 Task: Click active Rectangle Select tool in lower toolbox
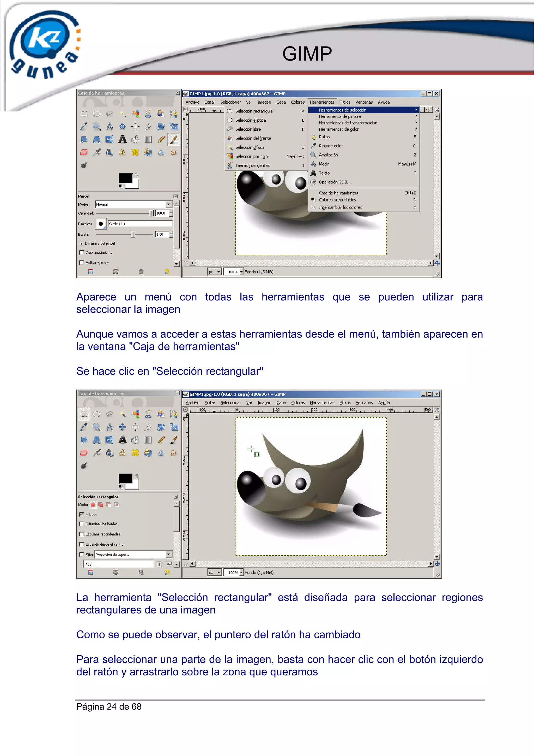(84, 415)
